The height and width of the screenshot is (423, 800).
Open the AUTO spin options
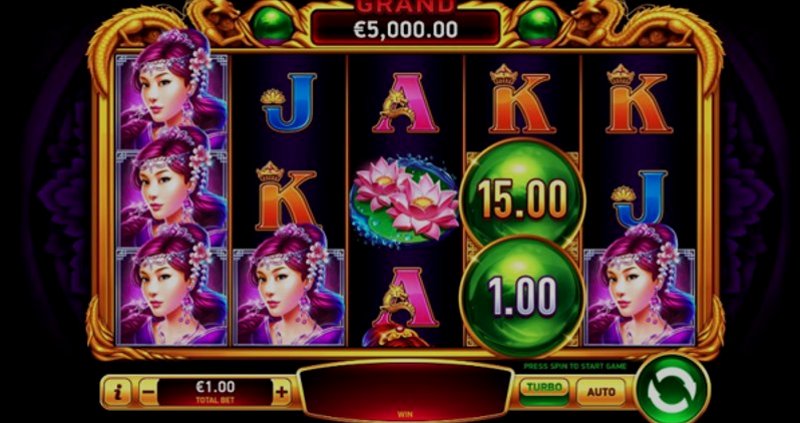(601, 392)
